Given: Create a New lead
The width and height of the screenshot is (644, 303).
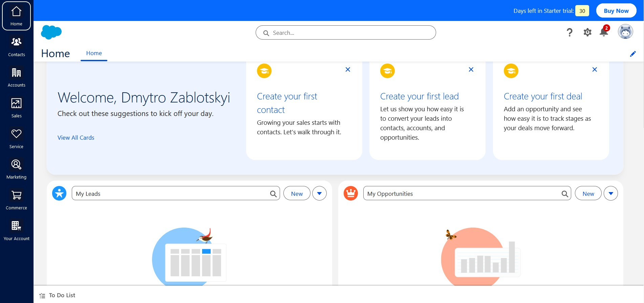Looking at the screenshot, I should tap(297, 193).
